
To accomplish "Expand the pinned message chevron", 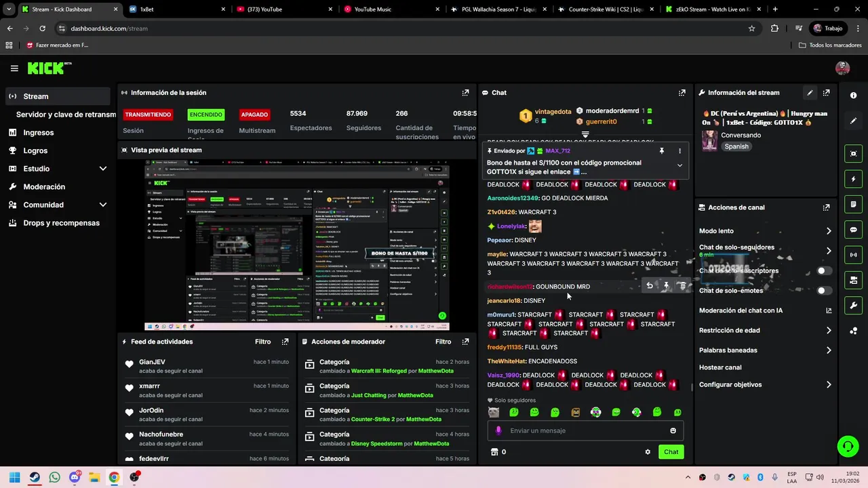I will click(679, 165).
